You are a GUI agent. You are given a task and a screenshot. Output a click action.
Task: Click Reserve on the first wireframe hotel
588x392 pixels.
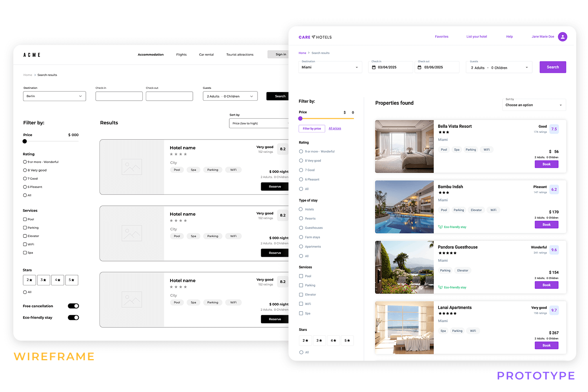[x=275, y=187]
